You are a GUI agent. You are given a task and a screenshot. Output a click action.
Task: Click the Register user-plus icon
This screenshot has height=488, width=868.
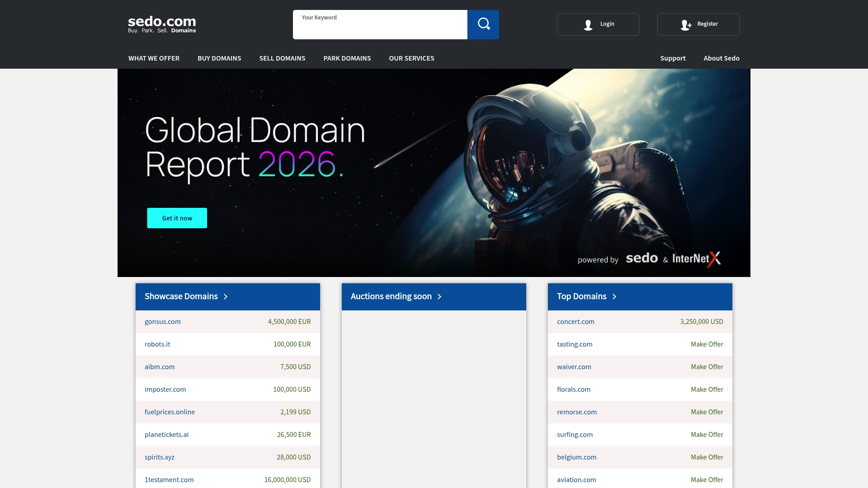686,26
